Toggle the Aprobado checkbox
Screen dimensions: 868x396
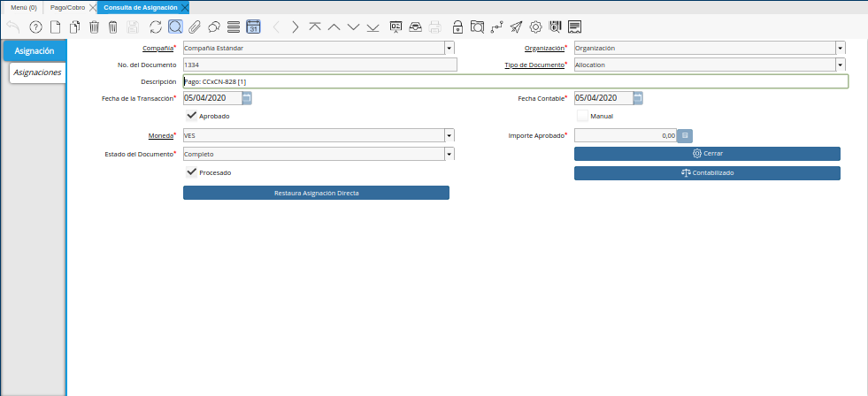(191, 115)
